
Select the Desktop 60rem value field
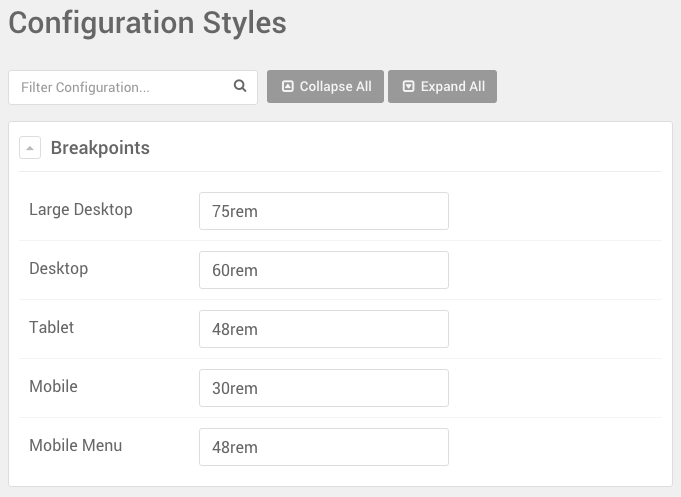(323, 270)
